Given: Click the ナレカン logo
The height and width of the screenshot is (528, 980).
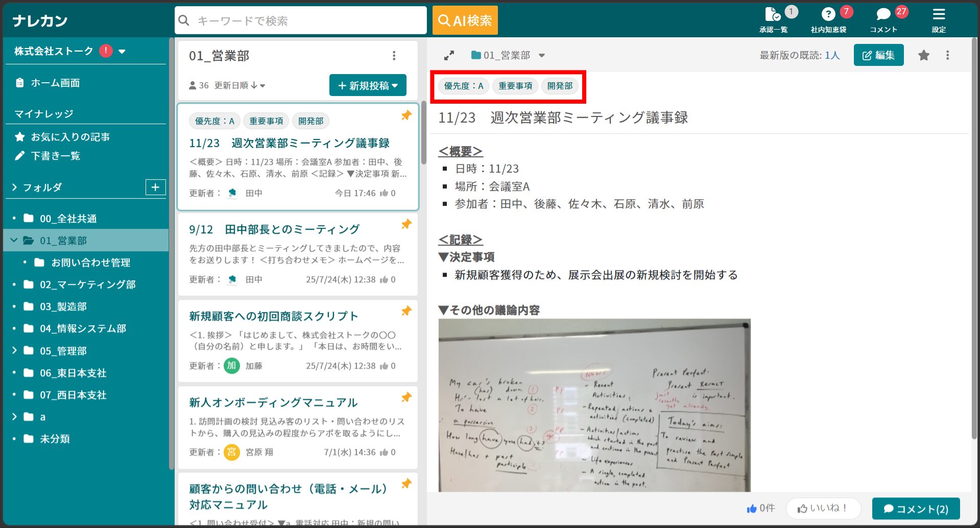Looking at the screenshot, I should tap(40, 20).
